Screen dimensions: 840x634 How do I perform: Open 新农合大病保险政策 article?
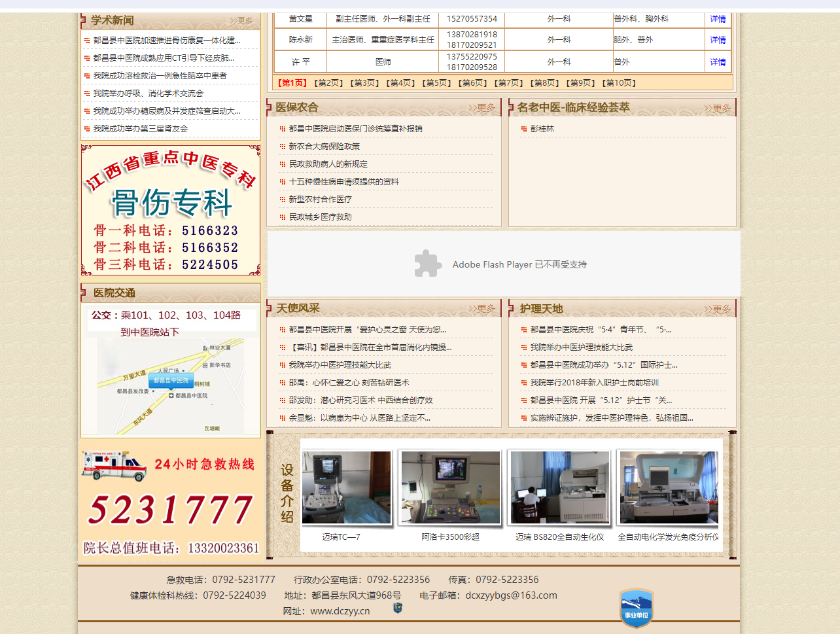pyautogui.click(x=324, y=147)
